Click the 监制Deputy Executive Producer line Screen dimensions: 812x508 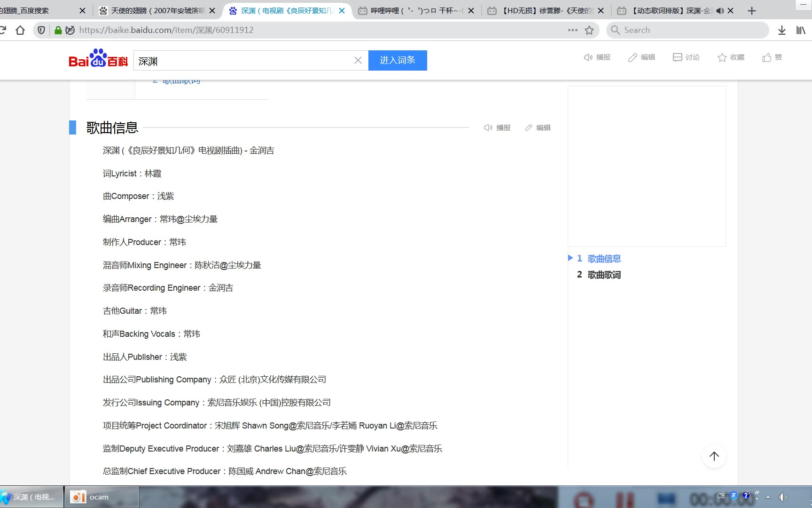[x=273, y=449]
